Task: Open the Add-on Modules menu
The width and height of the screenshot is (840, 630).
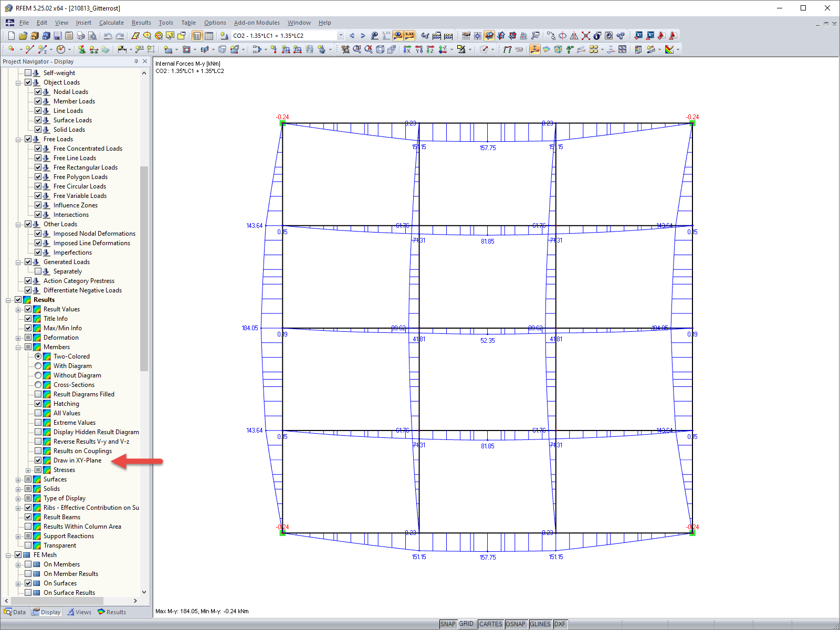Action: pos(257,23)
